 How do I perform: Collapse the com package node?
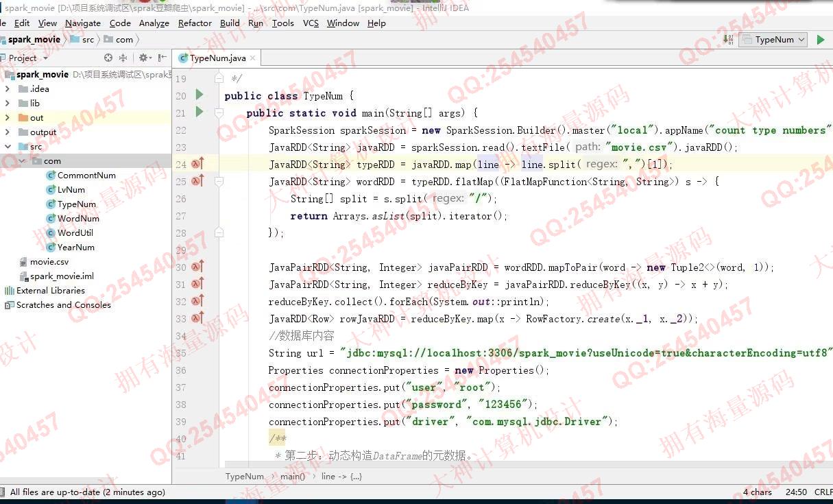(22, 160)
